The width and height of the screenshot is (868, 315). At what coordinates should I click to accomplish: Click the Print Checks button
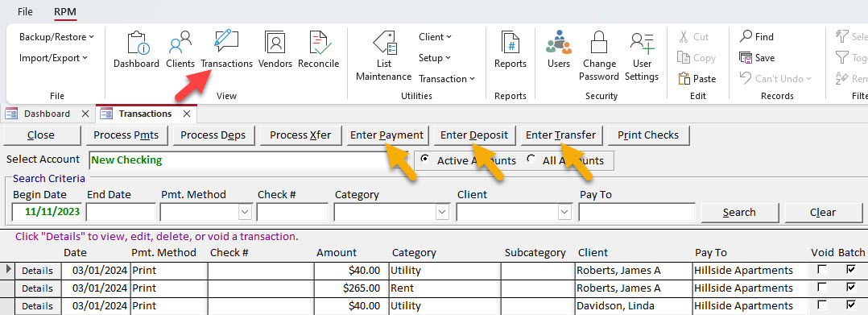point(648,135)
